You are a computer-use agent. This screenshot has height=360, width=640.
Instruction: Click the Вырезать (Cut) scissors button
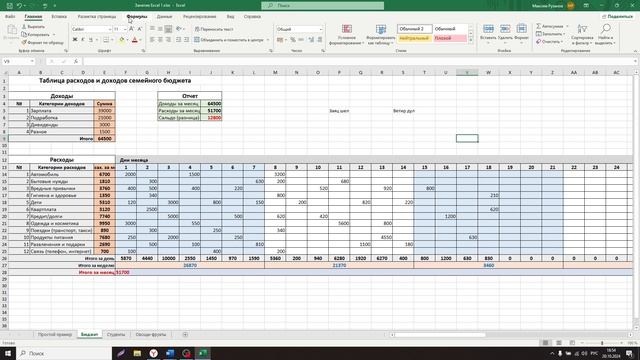click(33, 27)
